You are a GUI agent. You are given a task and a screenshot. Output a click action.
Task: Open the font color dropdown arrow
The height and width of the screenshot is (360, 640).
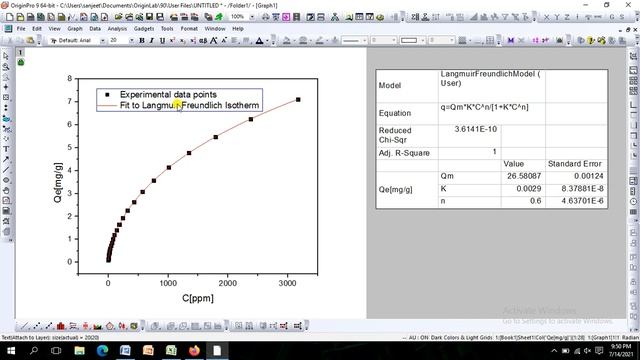pyautogui.click(x=267, y=40)
